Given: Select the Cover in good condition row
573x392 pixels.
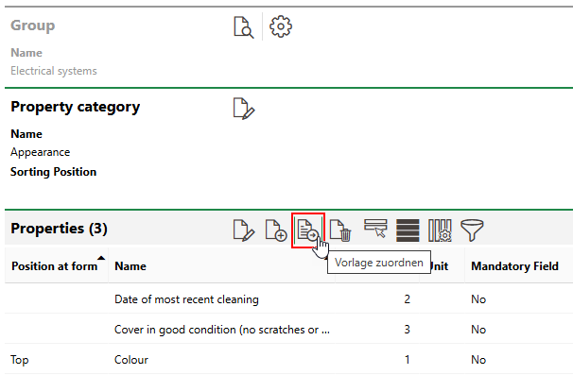Looking at the screenshot, I should 221,330.
